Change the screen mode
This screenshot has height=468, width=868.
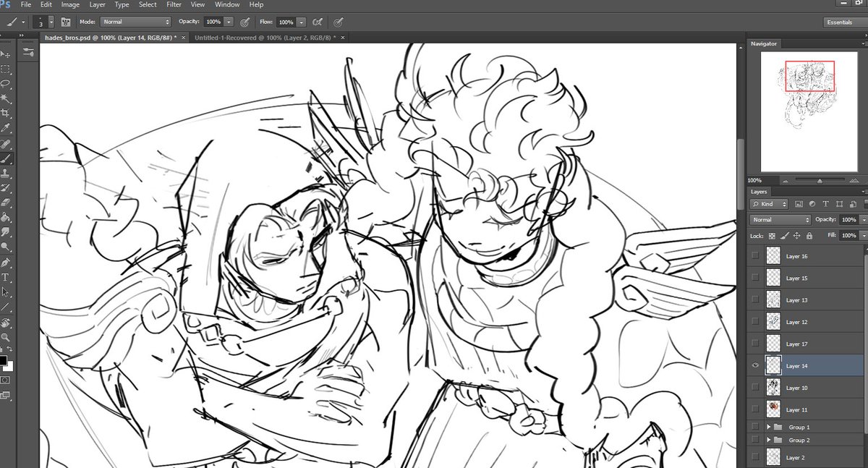click(x=5, y=395)
